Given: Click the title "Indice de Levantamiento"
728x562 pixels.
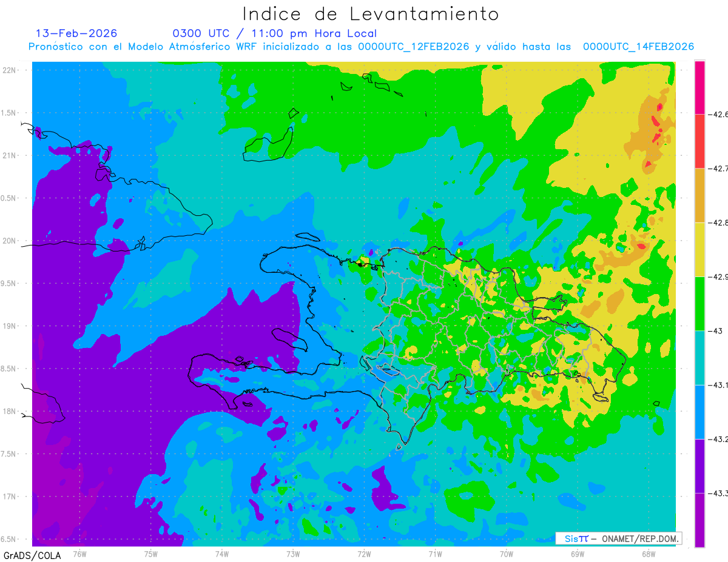Looking at the screenshot, I should (x=371, y=14).
